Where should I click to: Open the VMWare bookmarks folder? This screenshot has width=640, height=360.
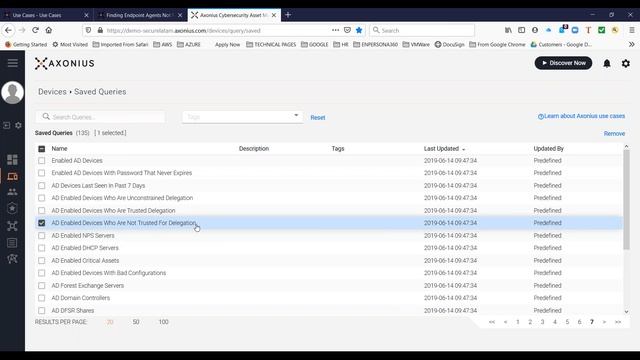[416, 44]
